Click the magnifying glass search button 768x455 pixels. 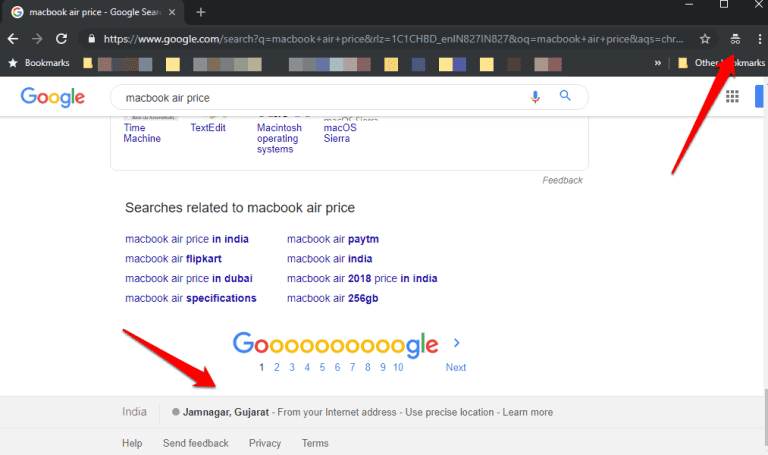click(565, 96)
